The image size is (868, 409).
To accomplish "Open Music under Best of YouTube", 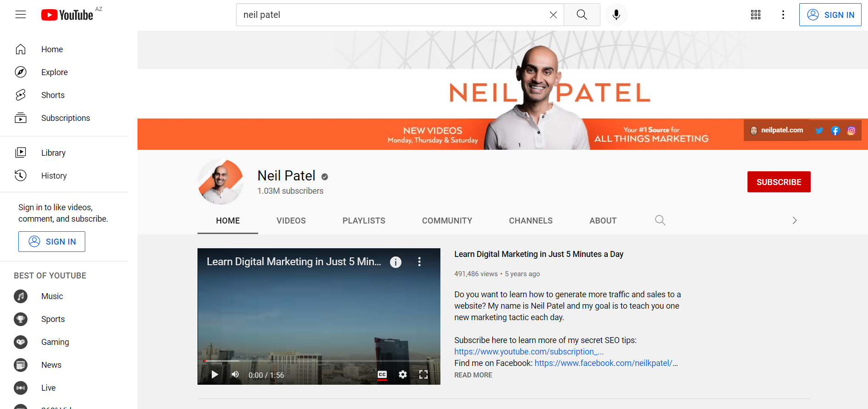I will pyautogui.click(x=64, y=296).
